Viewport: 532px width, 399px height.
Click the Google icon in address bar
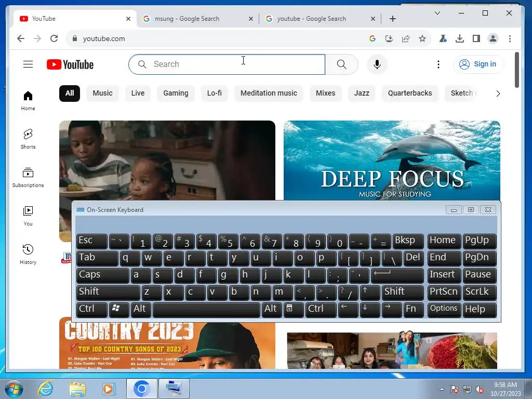[x=373, y=38]
